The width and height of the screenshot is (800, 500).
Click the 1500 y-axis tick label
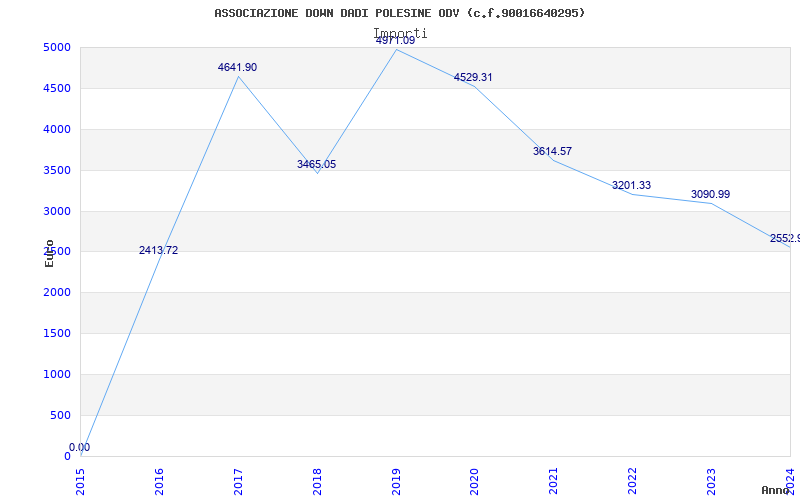57,334
